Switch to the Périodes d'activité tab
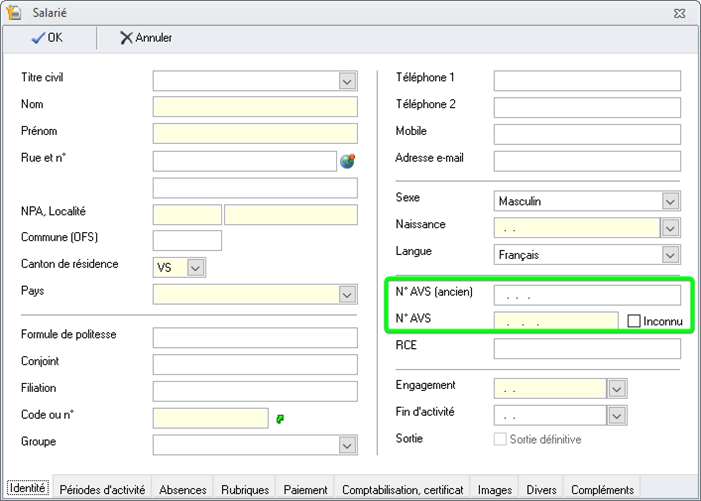Screen dimensions: 701x501 click(x=103, y=490)
